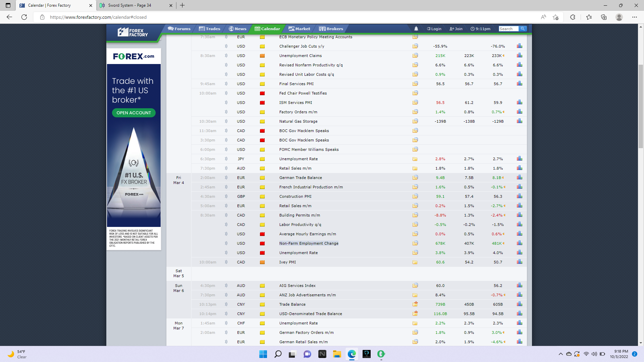Open the chart icon for Ivey PMI row
644x362 pixels.
tap(520, 262)
